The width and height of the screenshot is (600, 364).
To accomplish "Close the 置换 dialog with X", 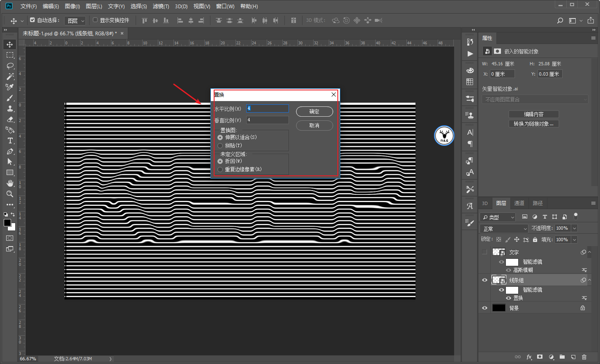I will [334, 94].
